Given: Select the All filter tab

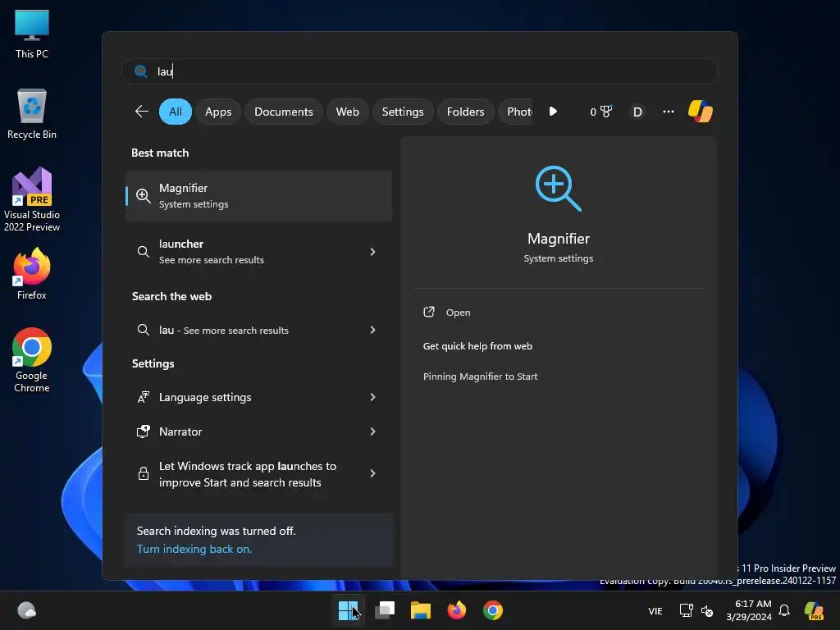Looking at the screenshot, I should tap(176, 112).
